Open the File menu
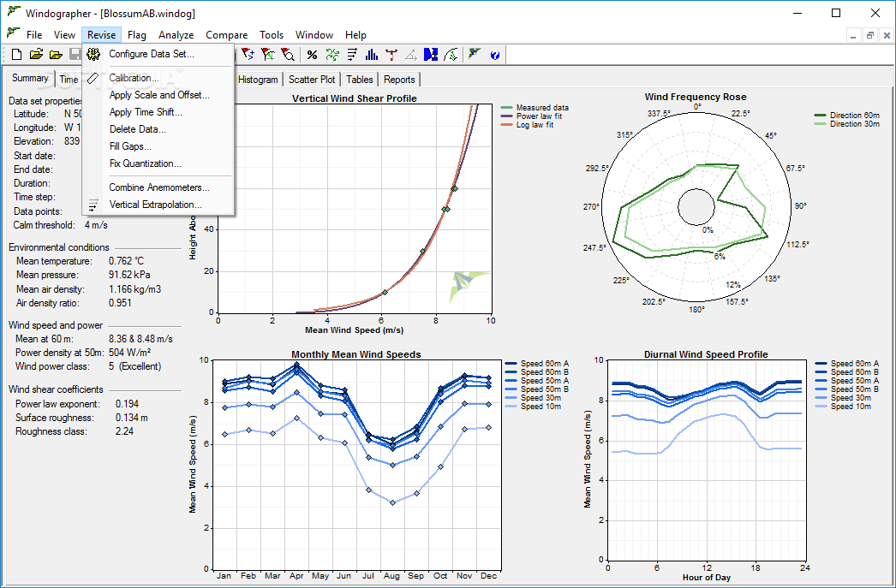896x588 pixels. click(34, 35)
